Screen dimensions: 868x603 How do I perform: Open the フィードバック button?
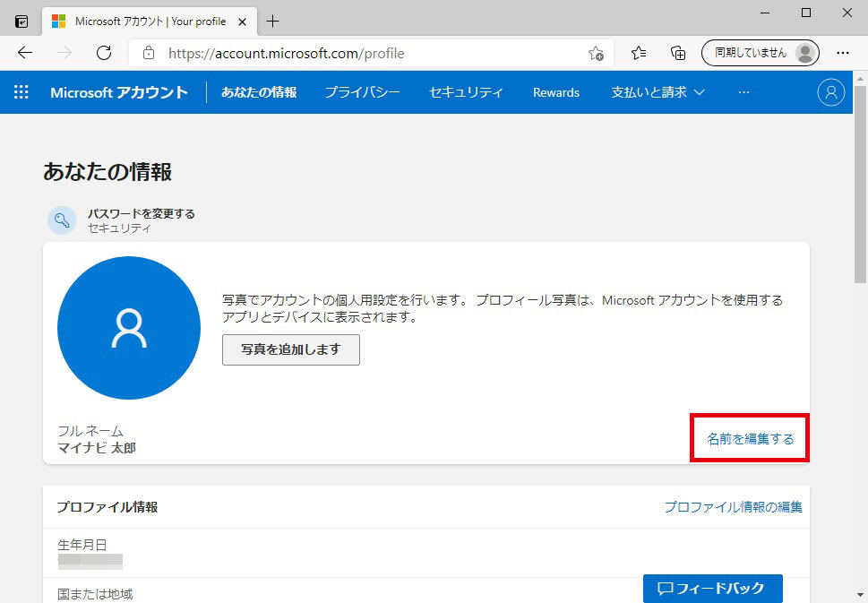pyautogui.click(x=712, y=589)
